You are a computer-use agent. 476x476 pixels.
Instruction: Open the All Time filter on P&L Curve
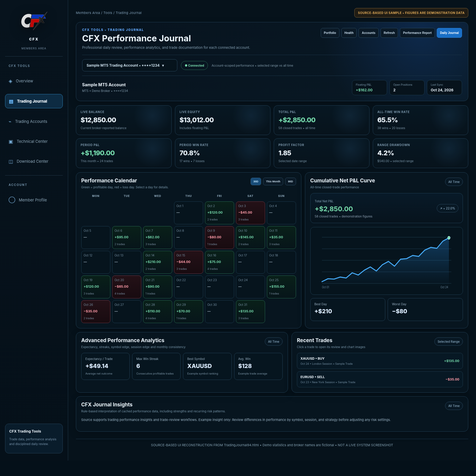(454, 182)
